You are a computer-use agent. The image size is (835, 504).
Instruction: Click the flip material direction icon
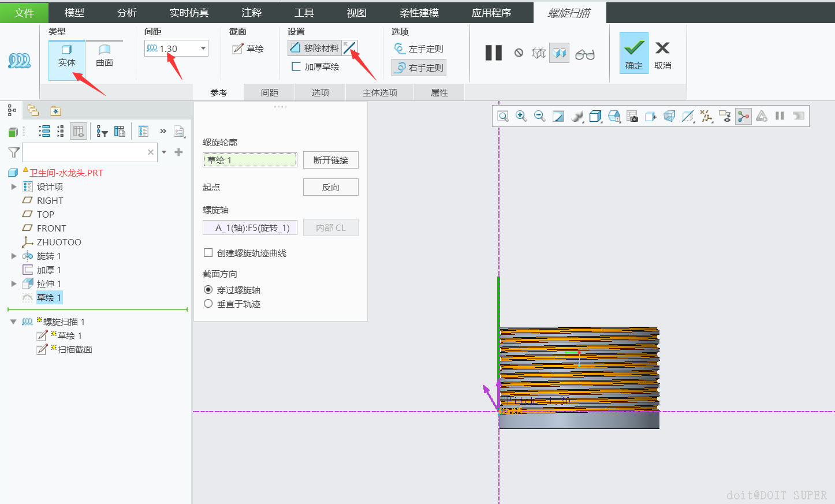pos(350,48)
